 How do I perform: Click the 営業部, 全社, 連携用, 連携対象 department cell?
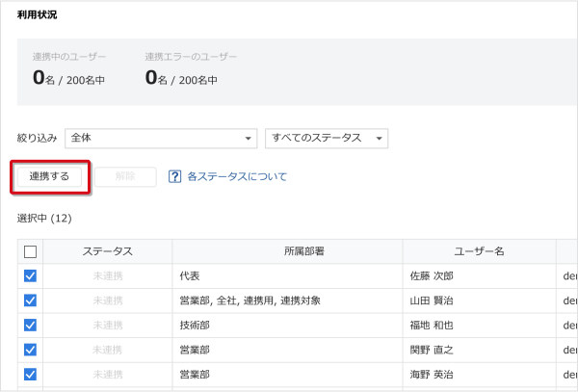click(250, 301)
